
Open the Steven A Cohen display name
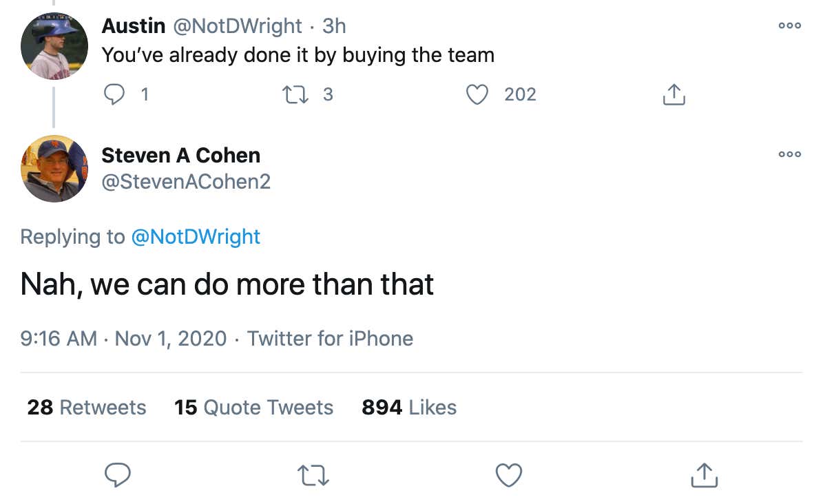pos(180,156)
